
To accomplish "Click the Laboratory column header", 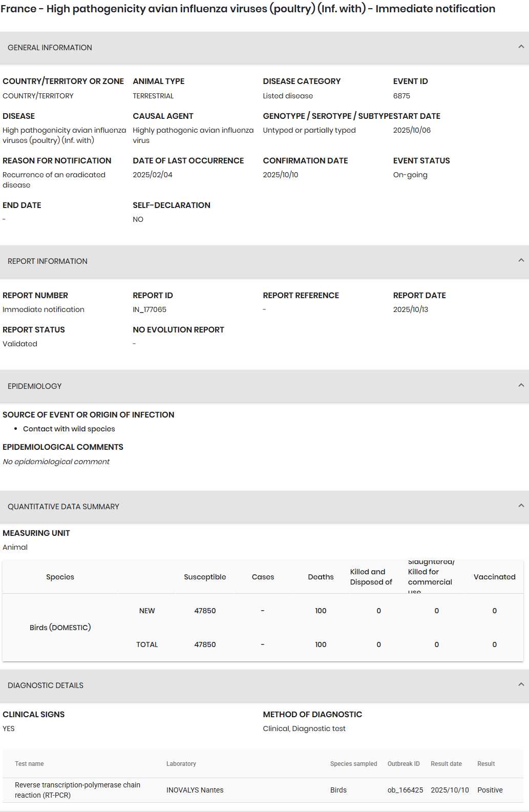I will pyautogui.click(x=181, y=764).
